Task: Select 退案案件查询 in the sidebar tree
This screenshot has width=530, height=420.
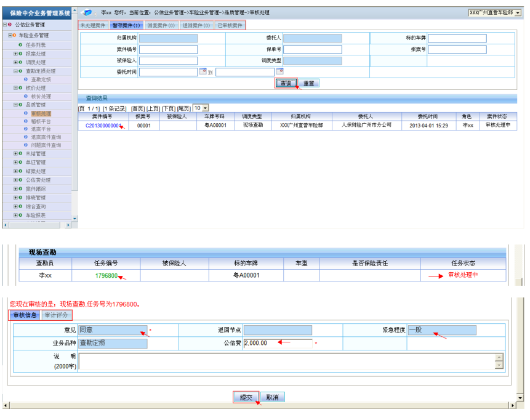Action: click(46, 137)
